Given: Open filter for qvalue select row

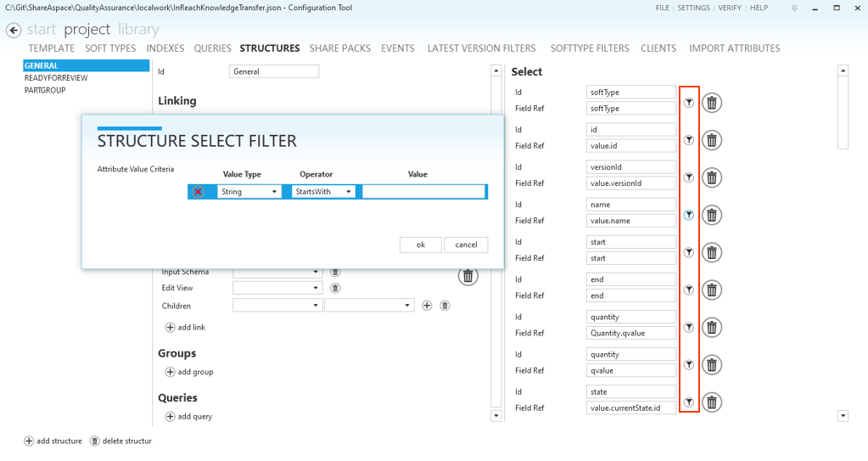Looking at the screenshot, I should point(689,364).
